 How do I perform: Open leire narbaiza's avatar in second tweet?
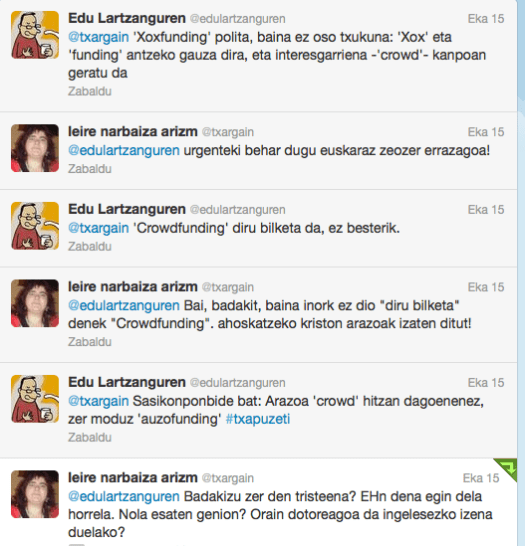tap(35, 148)
